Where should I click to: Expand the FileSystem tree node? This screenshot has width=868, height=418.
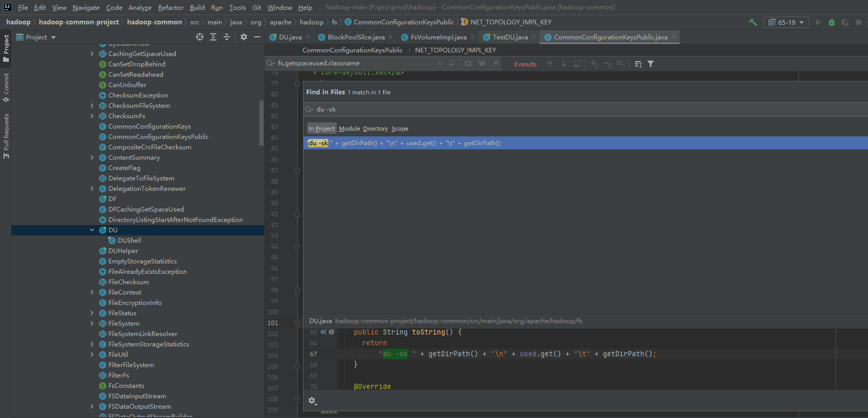92,323
